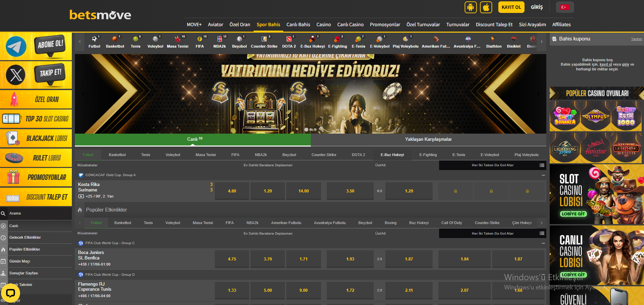Open market list menu in live section header

(x=542, y=165)
